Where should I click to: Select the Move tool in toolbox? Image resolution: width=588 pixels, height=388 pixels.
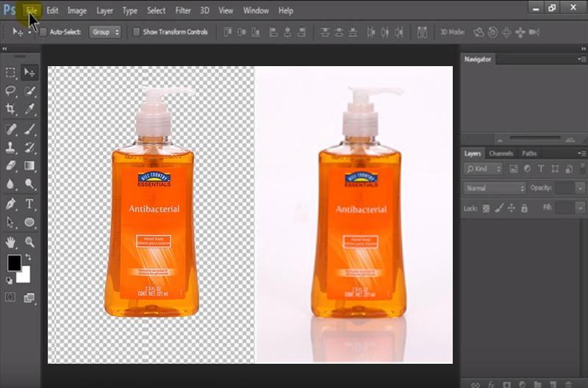[x=29, y=72]
